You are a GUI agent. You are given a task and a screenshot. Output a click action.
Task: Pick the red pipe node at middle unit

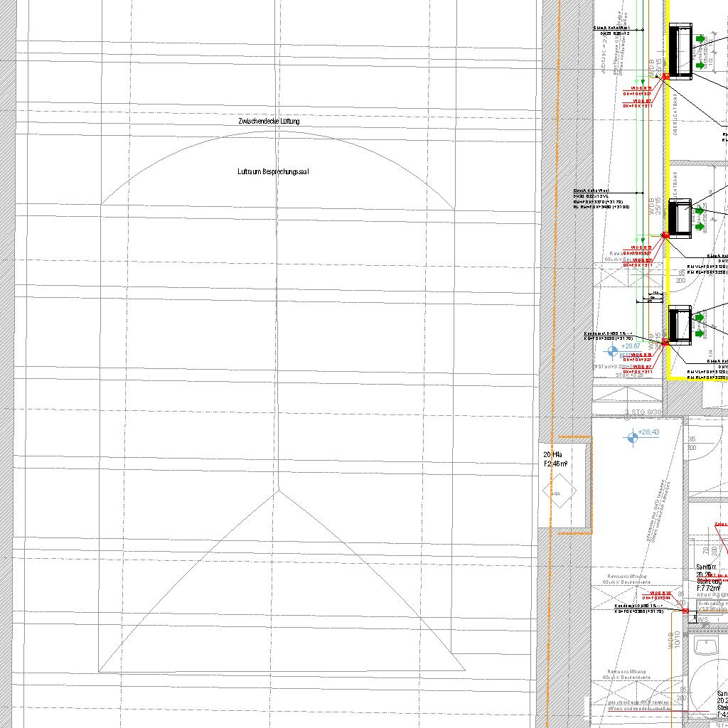666,235
